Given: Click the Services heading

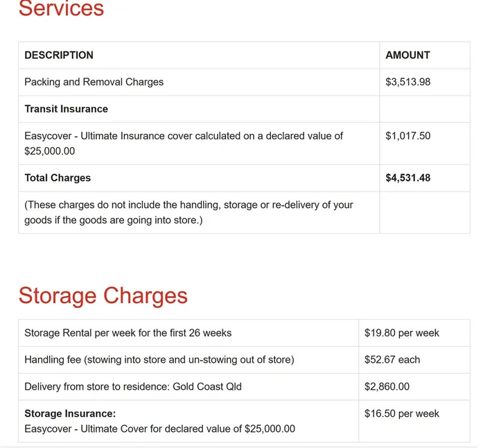Looking at the screenshot, I should 61,8.
